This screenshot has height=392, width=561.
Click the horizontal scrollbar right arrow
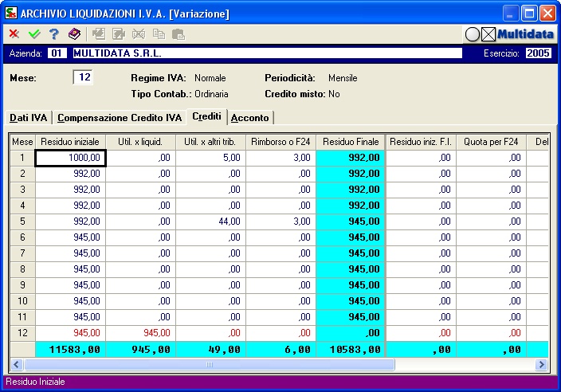point(542,364)
